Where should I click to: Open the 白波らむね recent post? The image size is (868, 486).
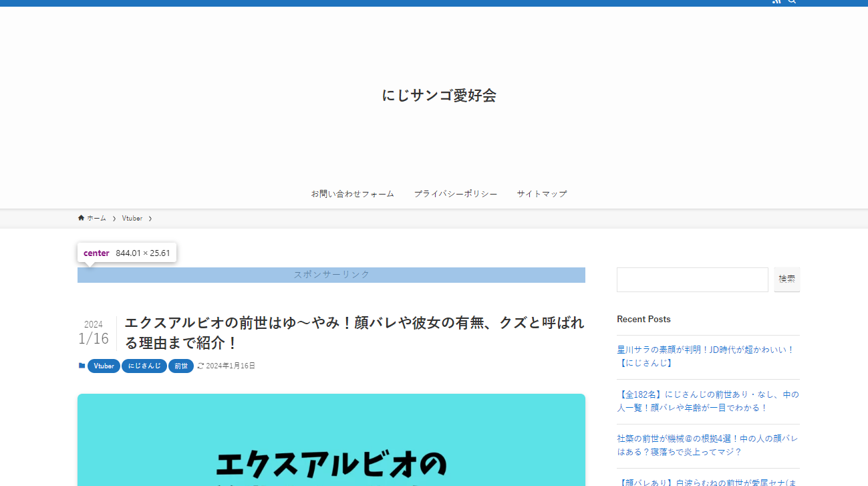706,481
